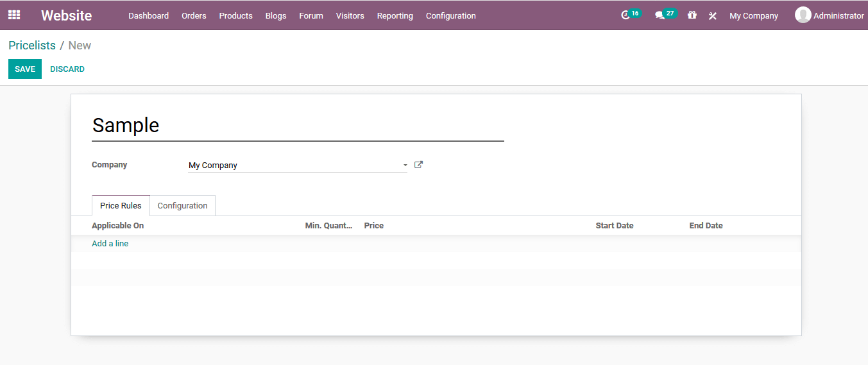Open the Visitors menu
Viewport: 868px width, 365px height.
350,15
